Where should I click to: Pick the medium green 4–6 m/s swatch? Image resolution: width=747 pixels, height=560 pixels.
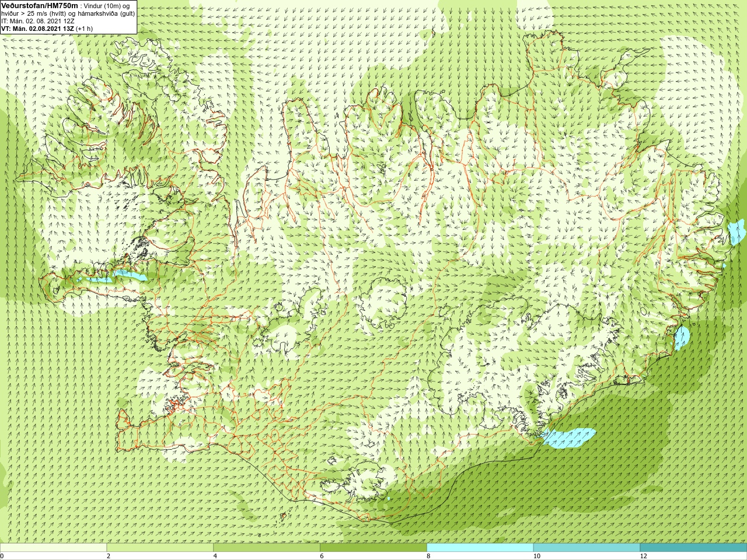[267, 548]
